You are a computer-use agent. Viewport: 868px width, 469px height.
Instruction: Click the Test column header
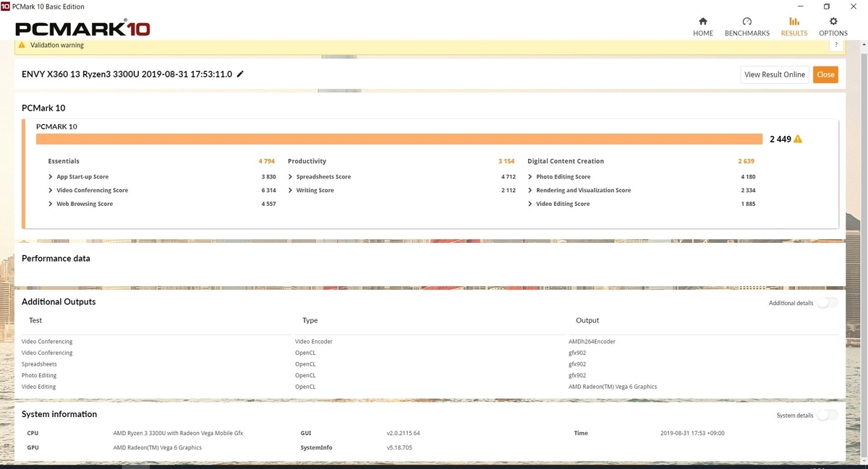(x=35, y=320)
